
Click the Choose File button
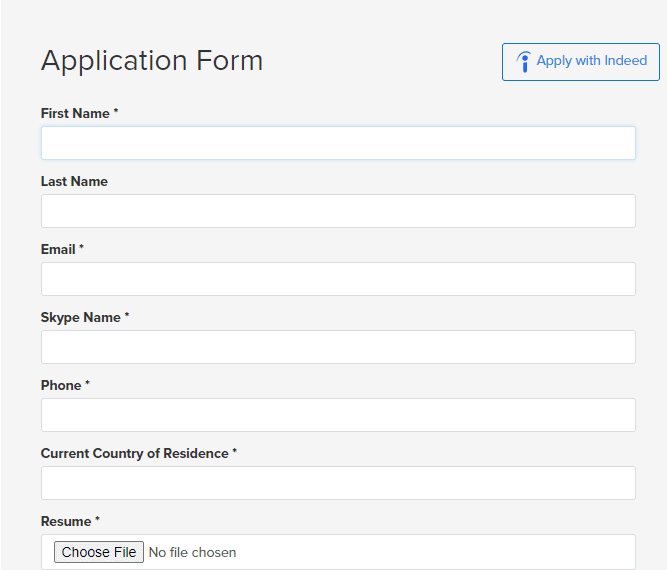(98, 552)
